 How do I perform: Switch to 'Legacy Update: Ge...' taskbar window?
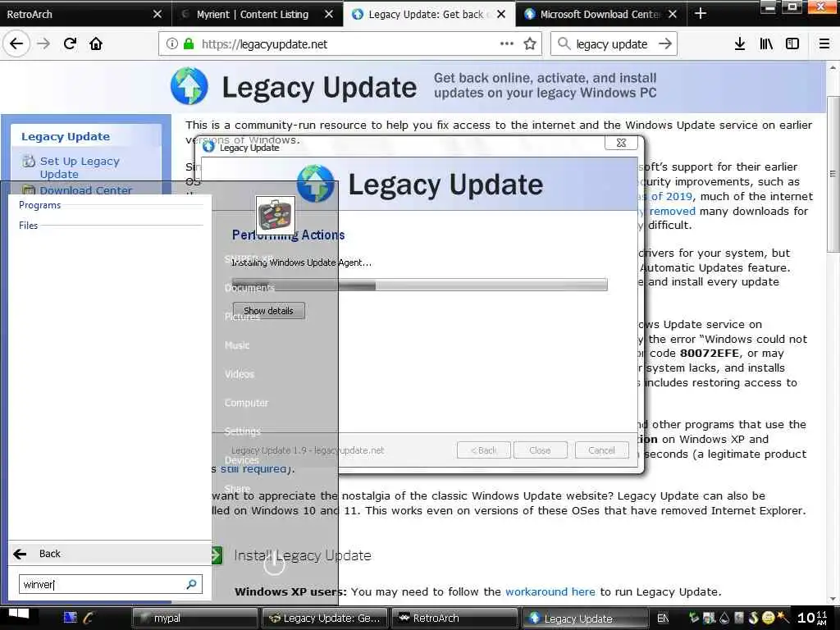tap(325, 619)
